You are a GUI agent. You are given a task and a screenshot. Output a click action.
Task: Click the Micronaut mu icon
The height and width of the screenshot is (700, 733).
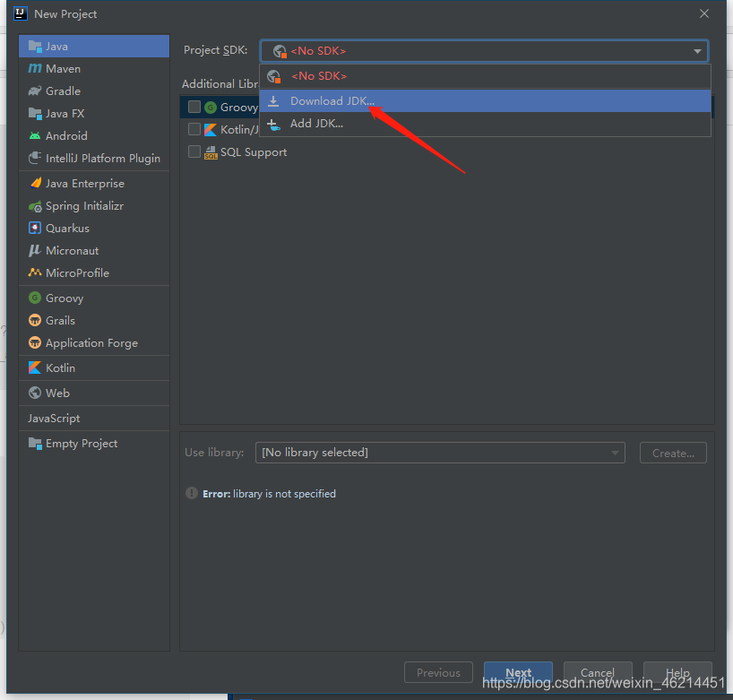tap(35, 251)
